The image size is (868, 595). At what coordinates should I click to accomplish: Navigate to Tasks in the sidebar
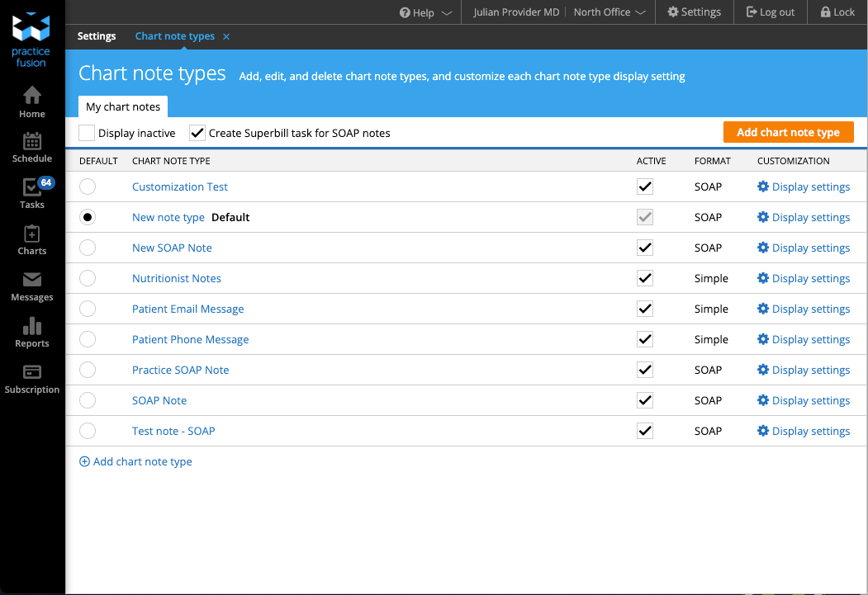31,193
